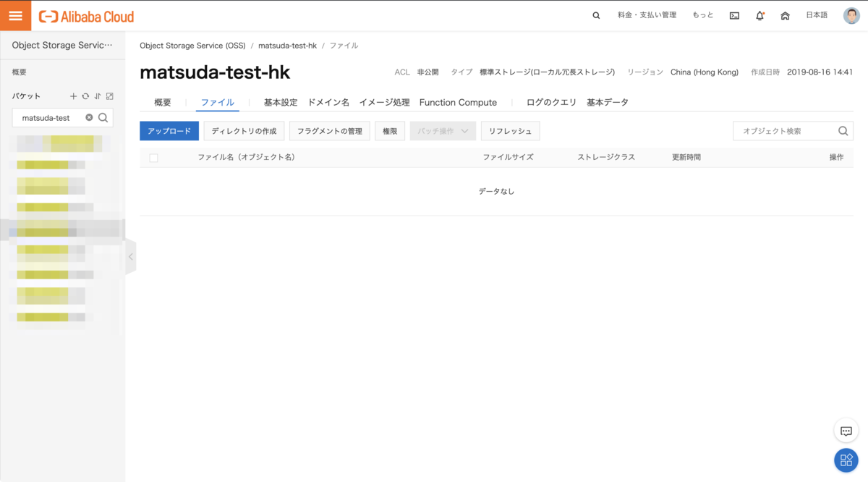Switch to the 概要 tab

click(163, 103)
